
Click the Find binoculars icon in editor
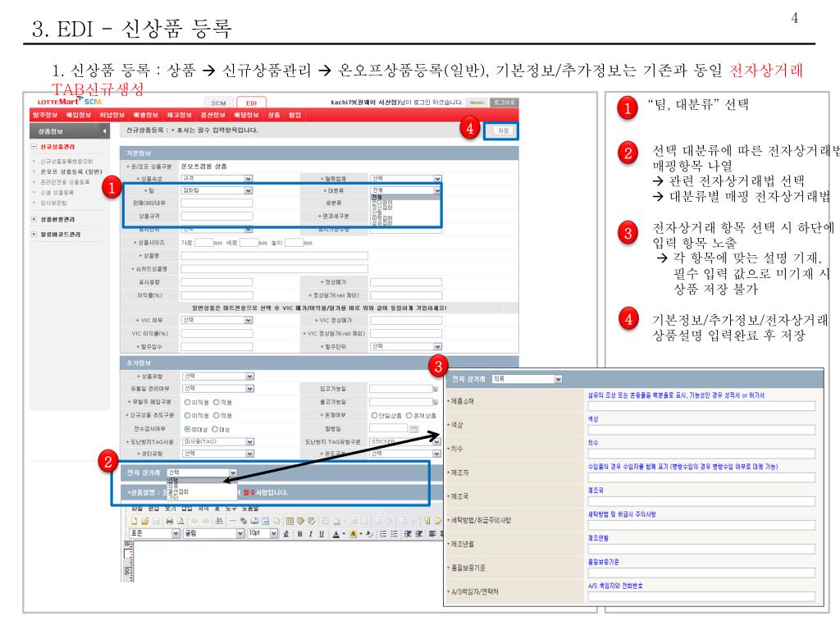[218, 521]
